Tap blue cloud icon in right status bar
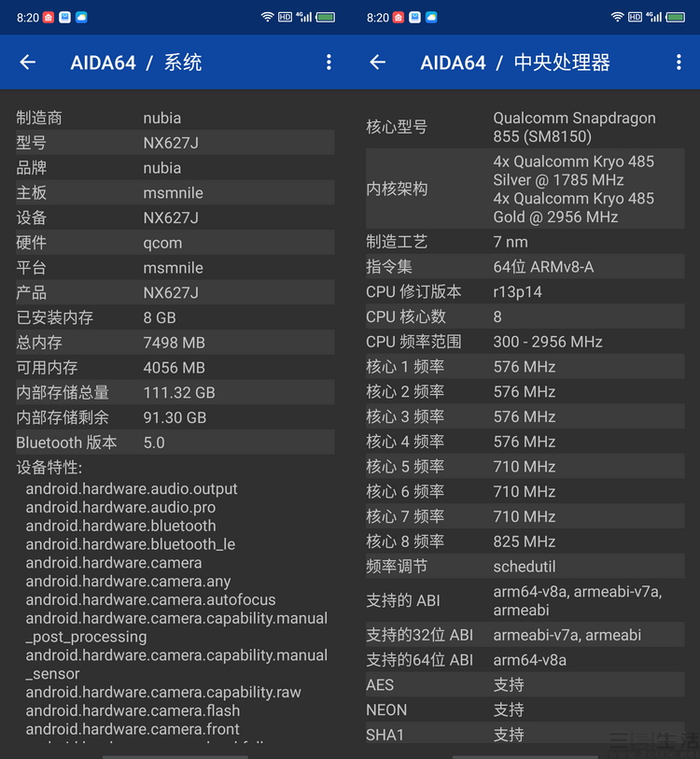Image resolution: width=700 pixels, height=759 pixels. click(x=431, y=18)
